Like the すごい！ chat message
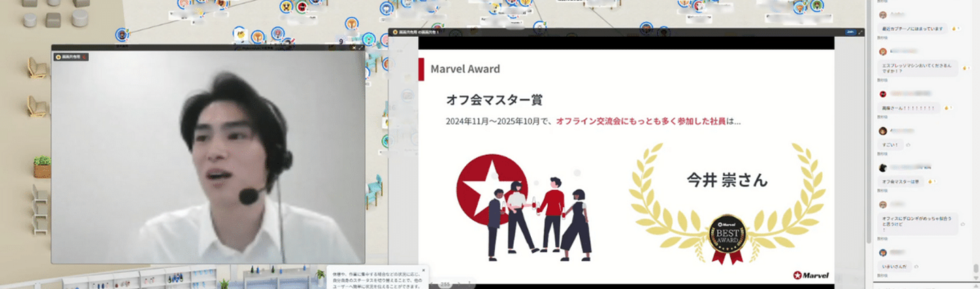Viewport: 980px width, 289px height. (908, 144)
